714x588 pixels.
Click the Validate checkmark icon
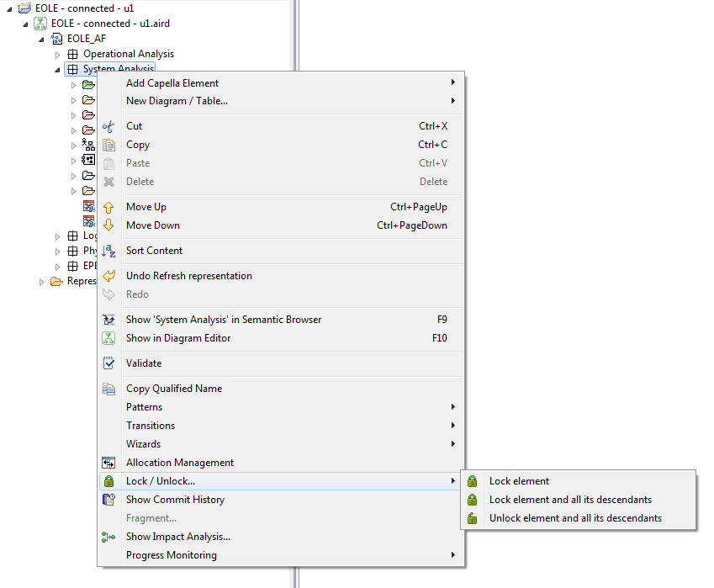point(108,363)
